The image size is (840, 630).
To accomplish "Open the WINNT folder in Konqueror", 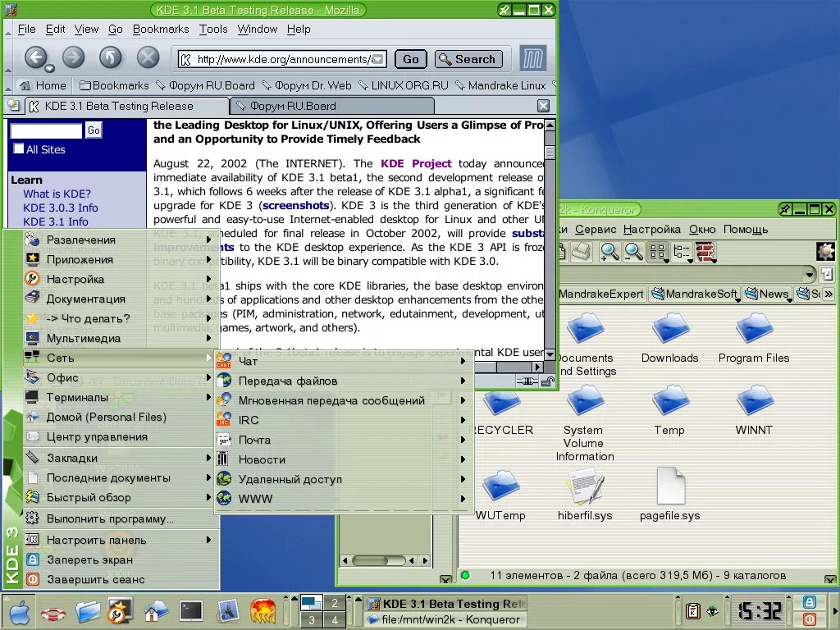I will (x=754, y=400).
